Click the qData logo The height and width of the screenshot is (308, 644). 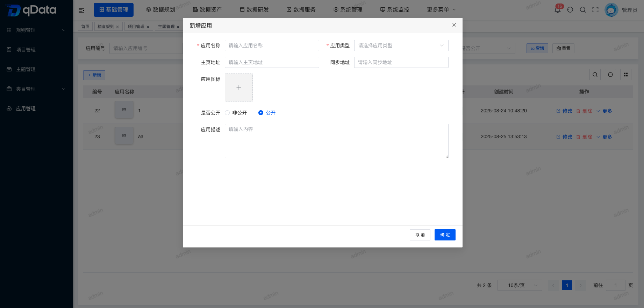click(31, 10)
